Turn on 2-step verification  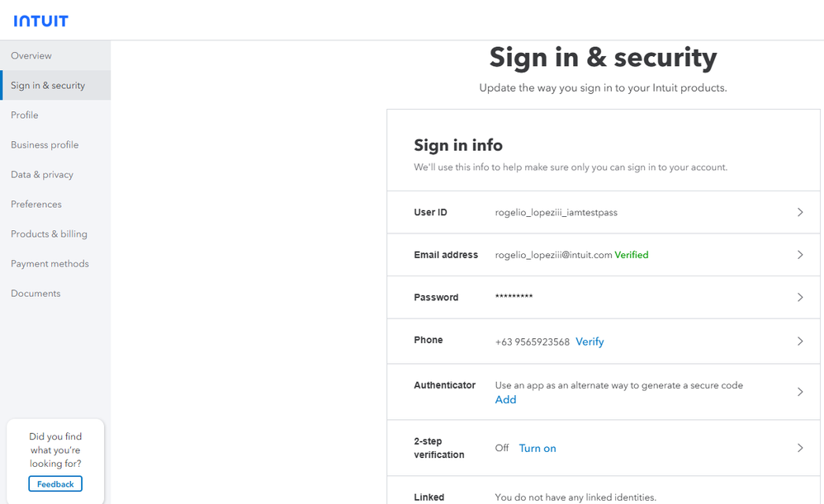click(537, 448)
